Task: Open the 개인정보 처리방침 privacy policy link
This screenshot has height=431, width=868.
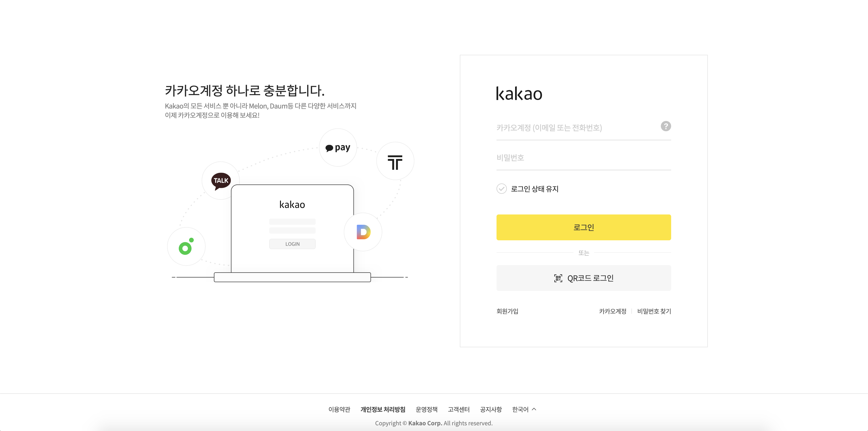Action: [x=383, y=409]
